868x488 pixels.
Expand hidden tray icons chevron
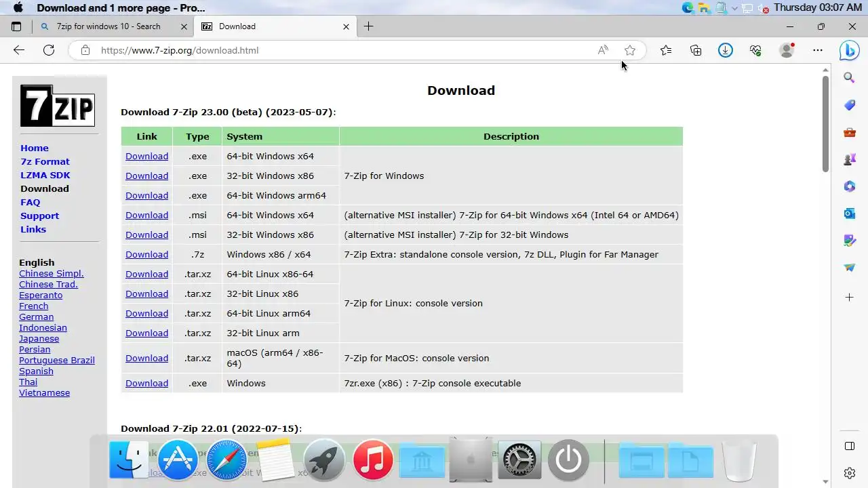click(734, 8)
